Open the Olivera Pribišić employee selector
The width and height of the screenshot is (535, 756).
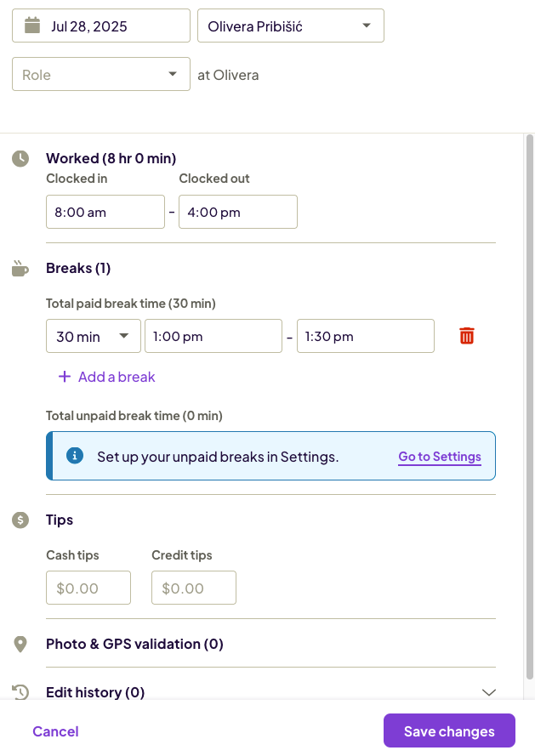290,26
